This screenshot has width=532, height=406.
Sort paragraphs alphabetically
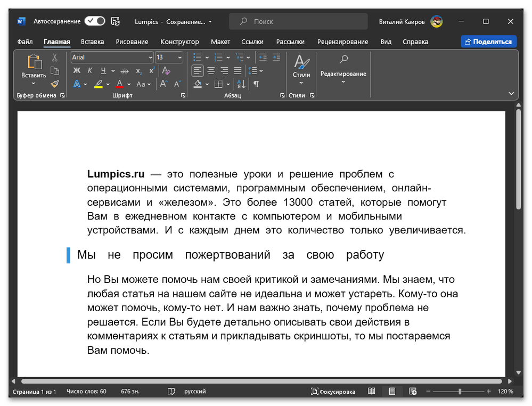point(241,84)
